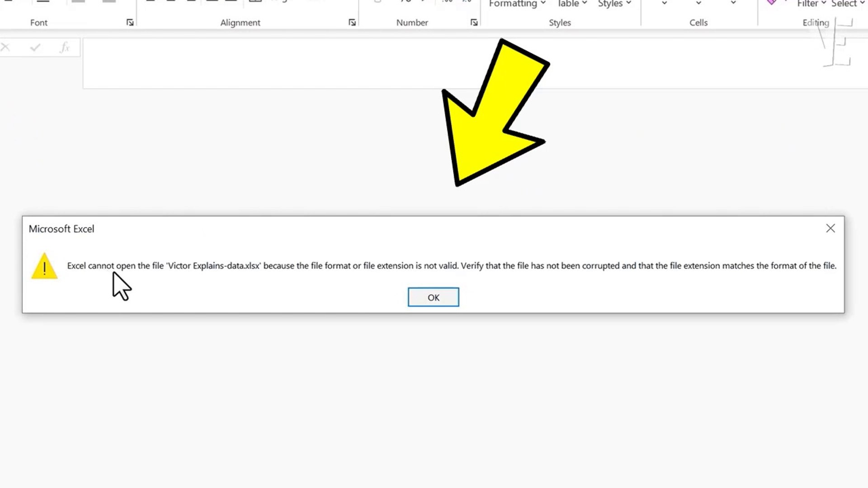Click the formula bar Cancel X icon
The image size is (868, 488).
[x=5, y=47]
